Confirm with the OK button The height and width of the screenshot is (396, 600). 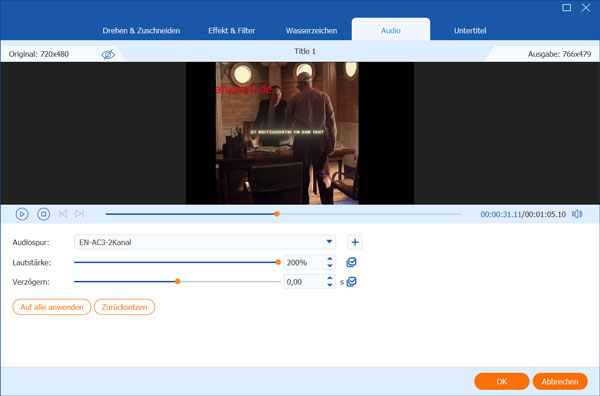[x=502, y=381]
